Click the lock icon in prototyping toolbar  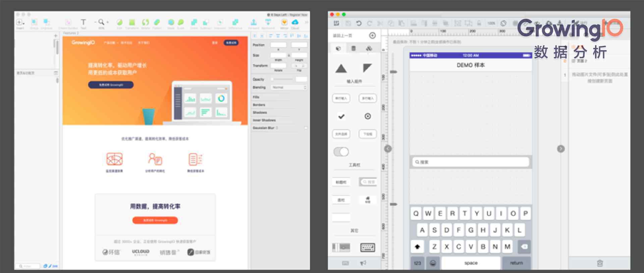click(479, 23)
